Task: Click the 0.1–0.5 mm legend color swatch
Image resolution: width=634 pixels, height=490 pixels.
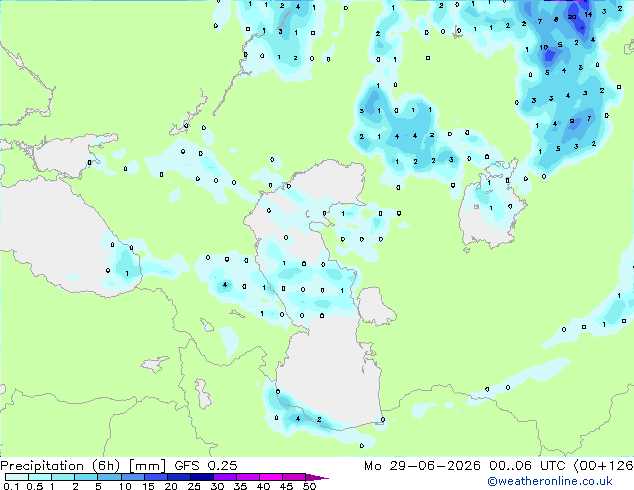Action: pos(17,477)
